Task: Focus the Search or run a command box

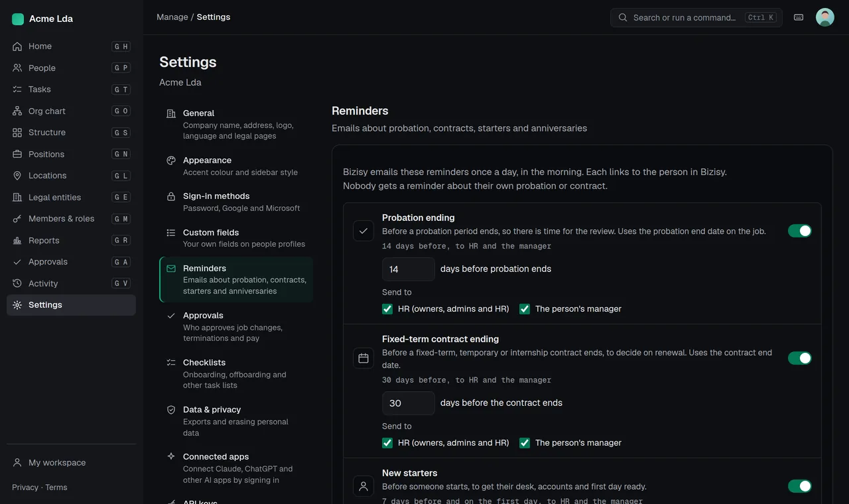Action: 696,17
